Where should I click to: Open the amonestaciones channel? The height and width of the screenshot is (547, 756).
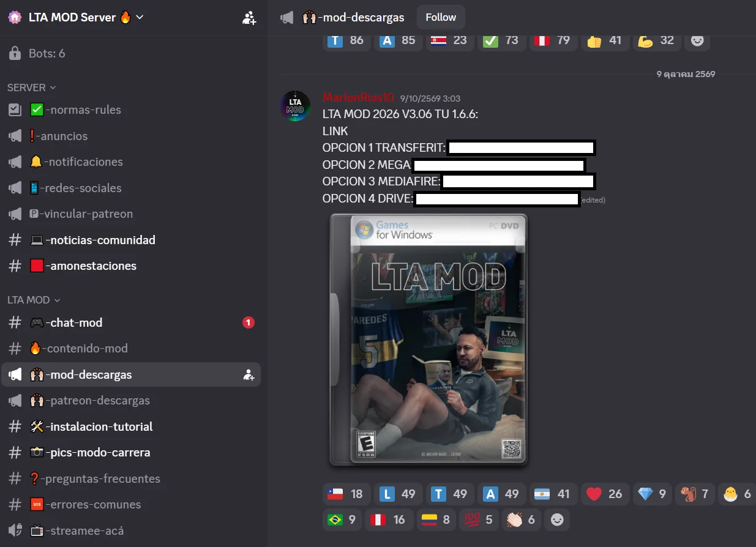click(131, 266)
